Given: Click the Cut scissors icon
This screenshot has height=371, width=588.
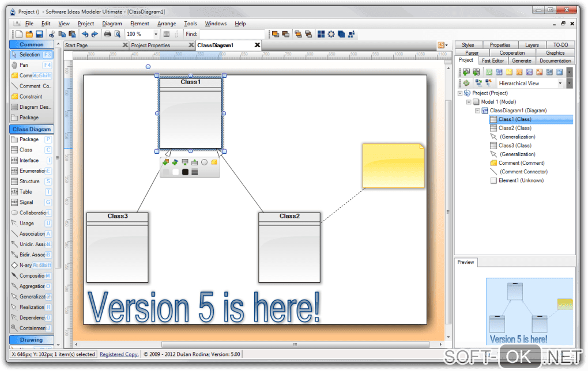Looking at the screenshot, I should point(52,34).
